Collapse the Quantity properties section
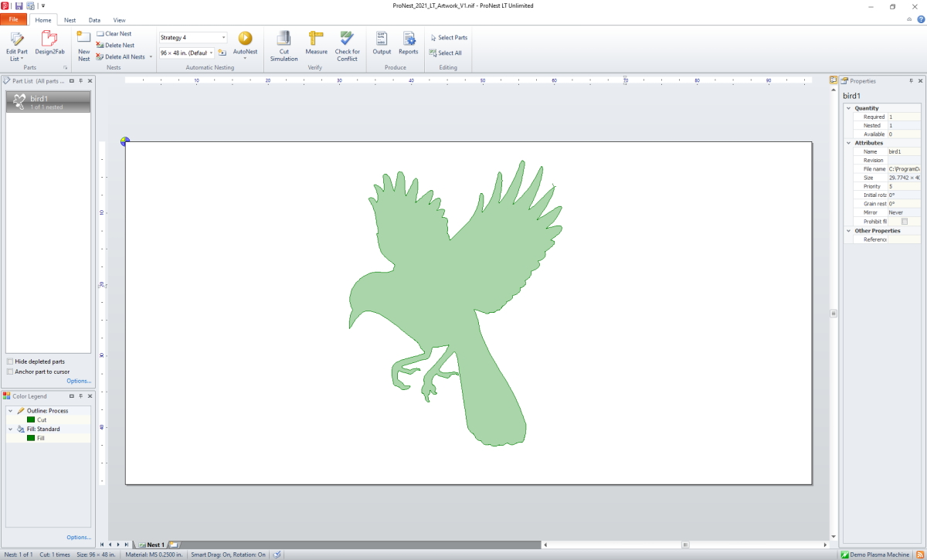This screenshot has width=927, height=560. click(x=848, y=108)
